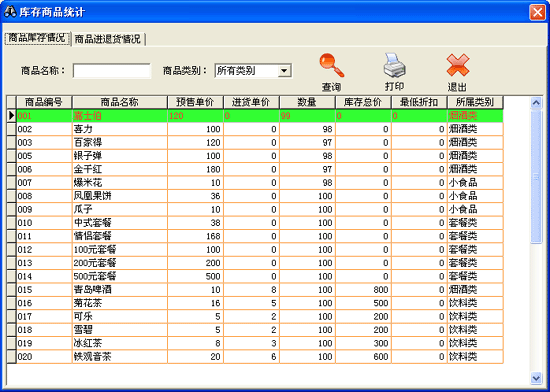Click the scrollbar up arrow
This screenshot has height=392, width=550.
click(536, 103)
